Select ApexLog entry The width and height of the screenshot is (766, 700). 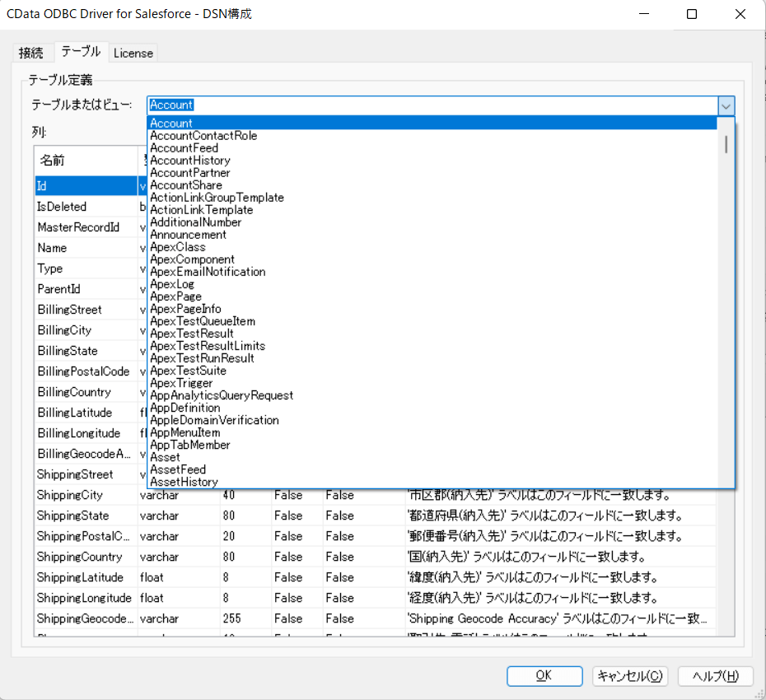432,284
